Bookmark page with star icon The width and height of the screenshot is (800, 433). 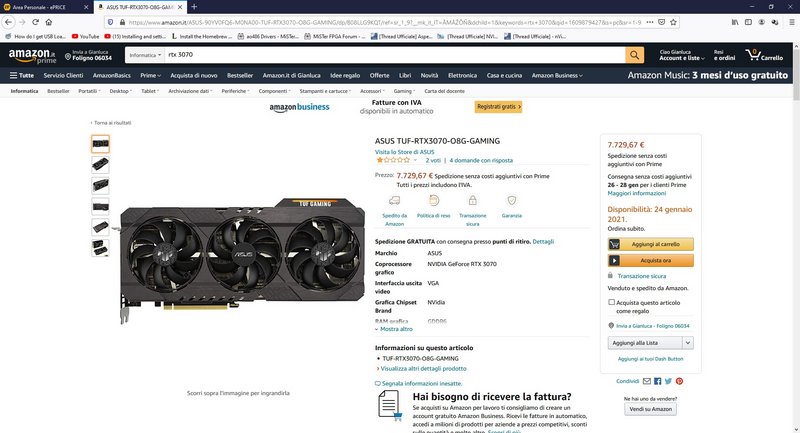[x=673, y=22]
